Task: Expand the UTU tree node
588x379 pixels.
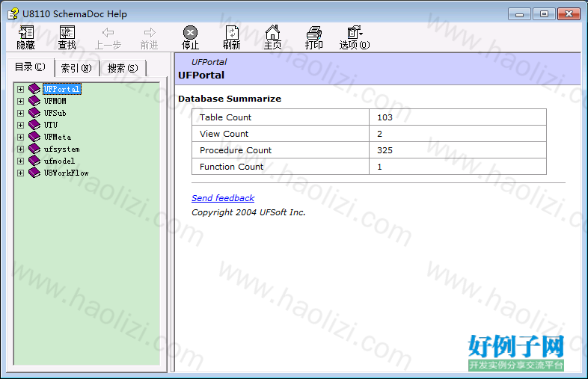Action: 21,125
